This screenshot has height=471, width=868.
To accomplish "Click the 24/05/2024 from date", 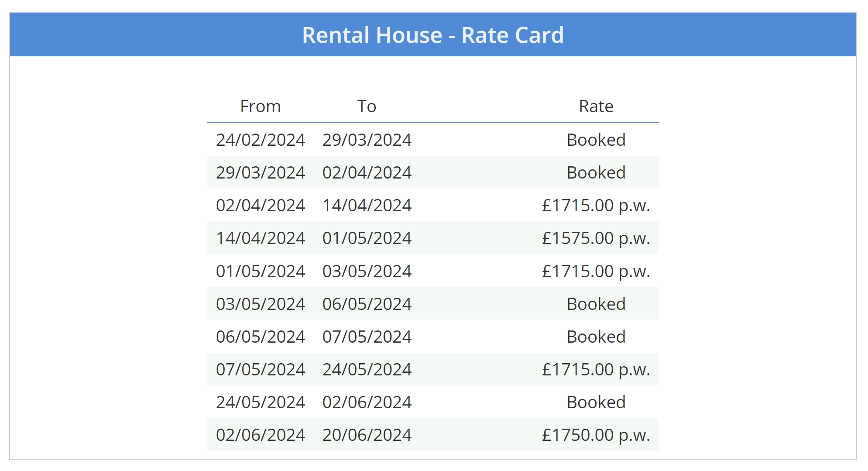I will click(x=261, y=402).
